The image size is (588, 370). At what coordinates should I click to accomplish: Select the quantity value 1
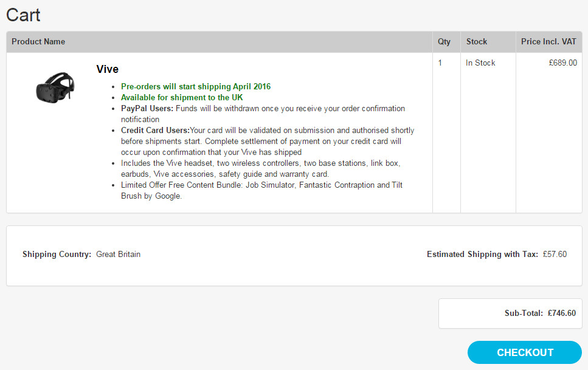click(x=440, y=63)
